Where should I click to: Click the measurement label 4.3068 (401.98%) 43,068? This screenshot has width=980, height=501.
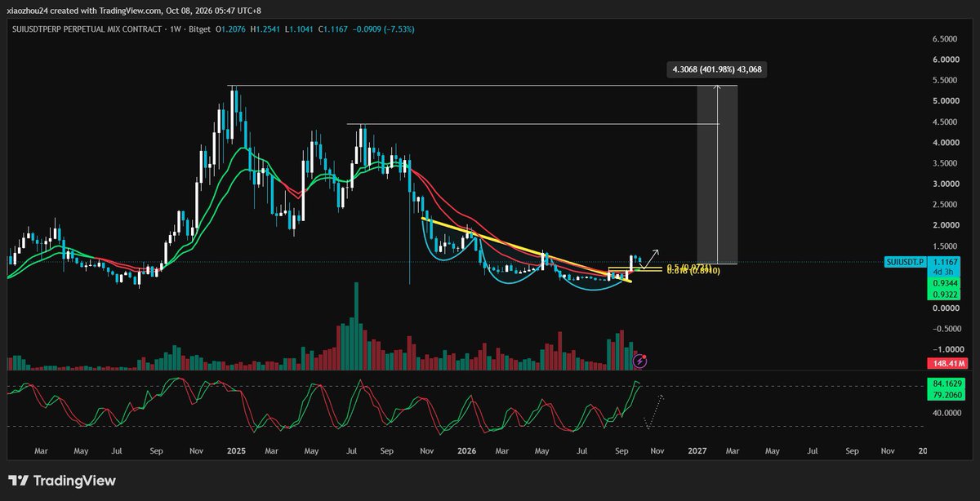point(716,70)
